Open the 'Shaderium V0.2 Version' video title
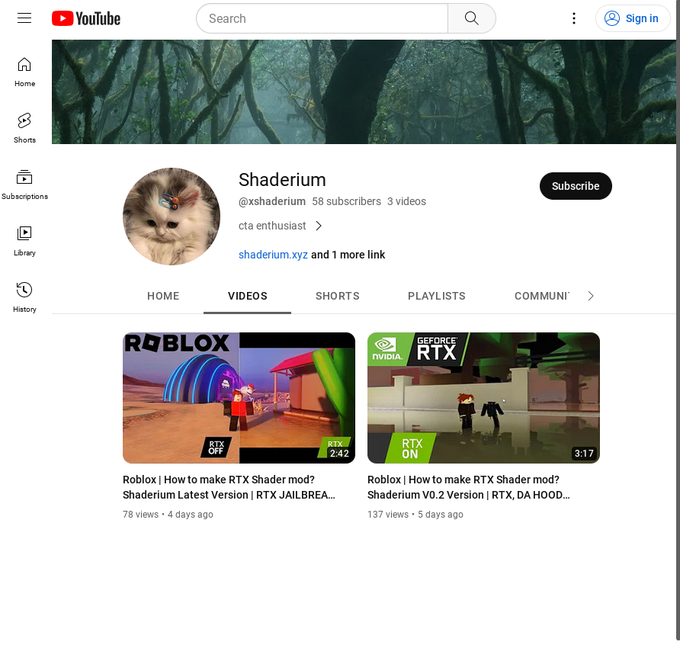This screenshot has width=680, height=661. (x=469, y=487)
